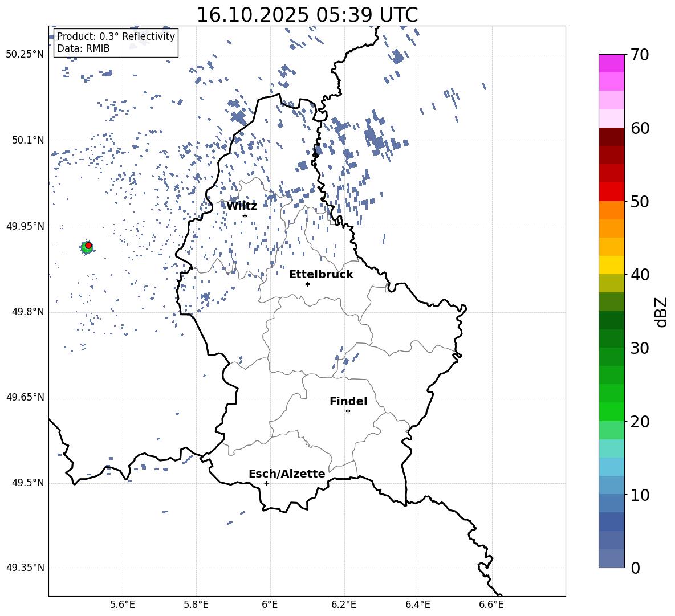Select the Wiltz station label
Image resolution: width=675 pixels, height=616 pixels.
(242, 206)
